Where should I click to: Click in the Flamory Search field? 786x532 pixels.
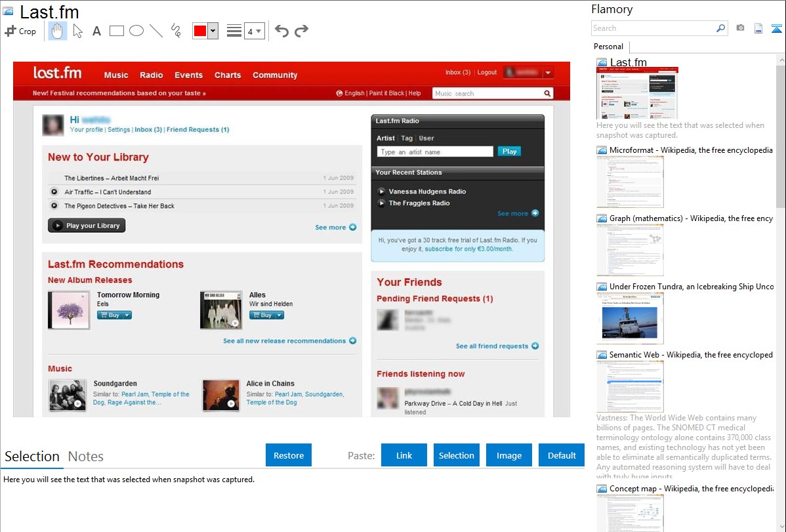pyautogui.click(x=653, y=28)
